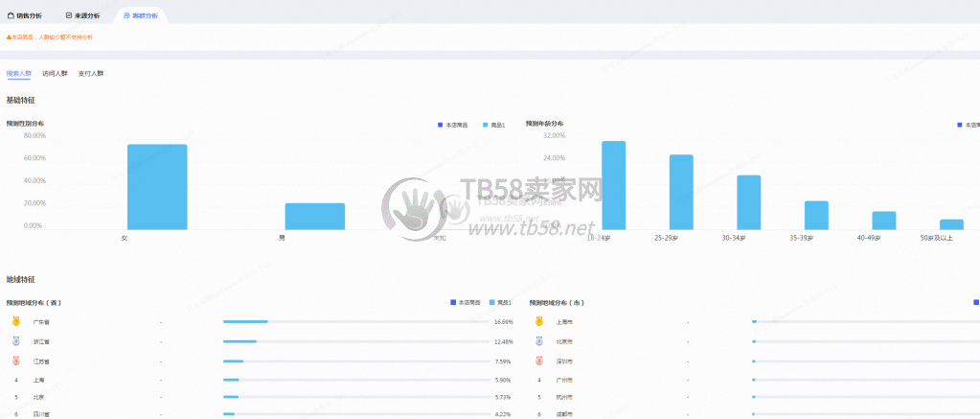Toggle 竞品1 legend in gender distribution chart
Screen dimensions: 980x419
tap(493, 126)
